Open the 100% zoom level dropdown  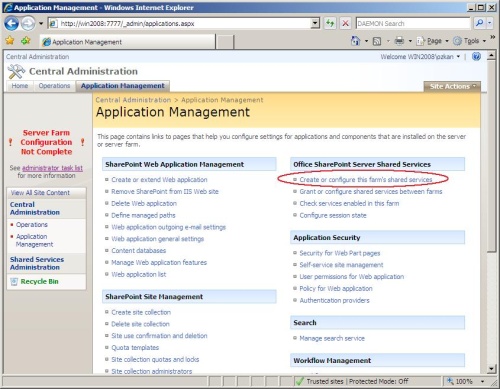coord(482,381)
